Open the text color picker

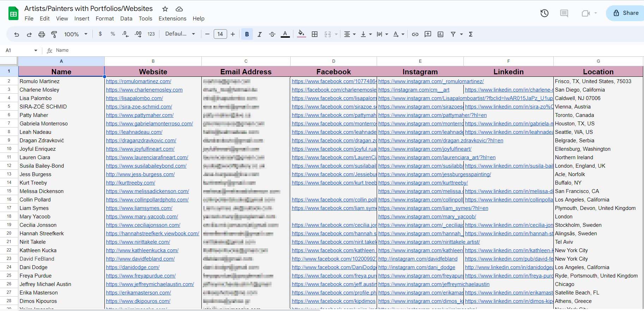(285, 34)
